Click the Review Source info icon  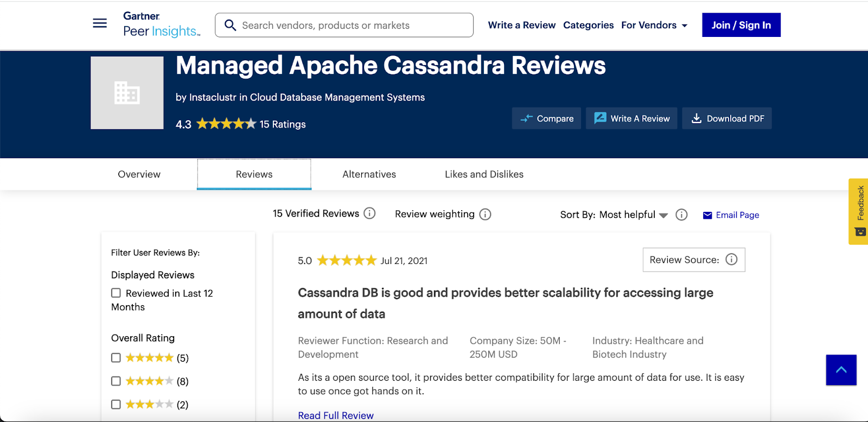tap(731, 260)
